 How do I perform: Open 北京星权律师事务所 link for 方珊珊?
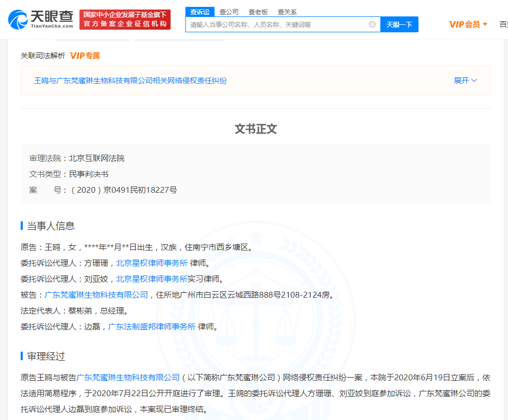click(x=151, y=263)
